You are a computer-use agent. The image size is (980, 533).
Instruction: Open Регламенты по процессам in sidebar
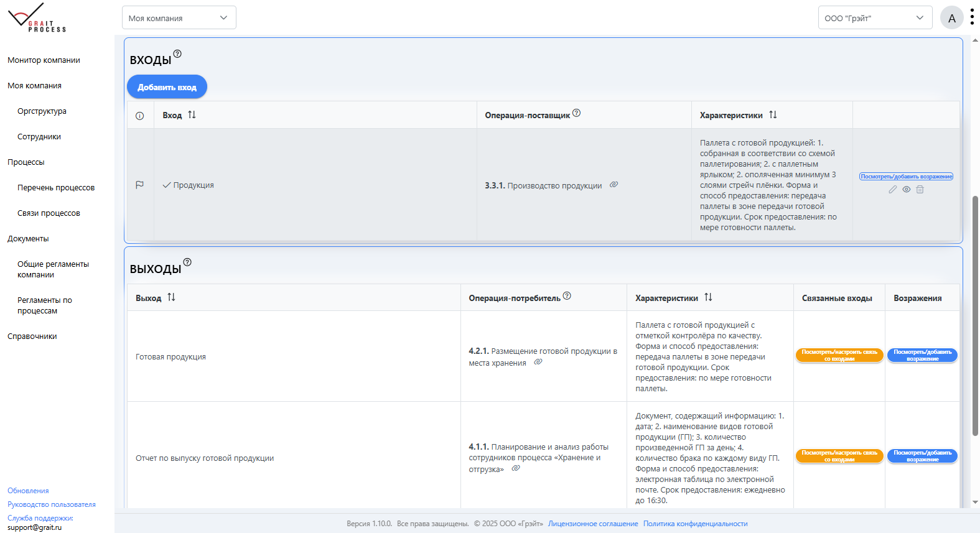click(45, 305)
